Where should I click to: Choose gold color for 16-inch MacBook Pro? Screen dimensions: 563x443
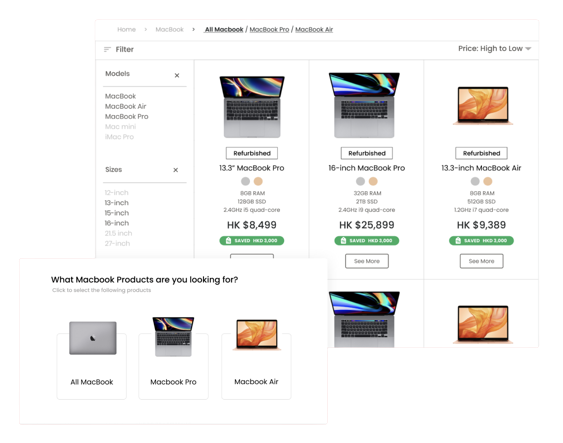[x=373, y=181]
